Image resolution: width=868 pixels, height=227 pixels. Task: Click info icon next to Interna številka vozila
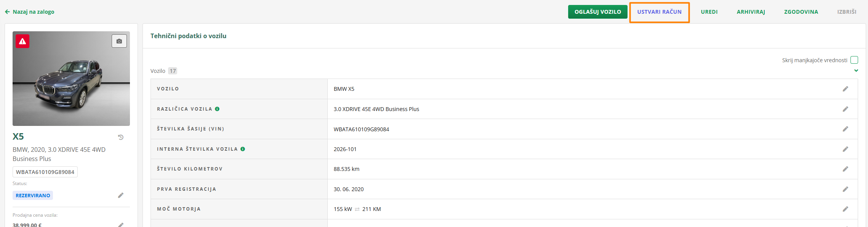243,149
